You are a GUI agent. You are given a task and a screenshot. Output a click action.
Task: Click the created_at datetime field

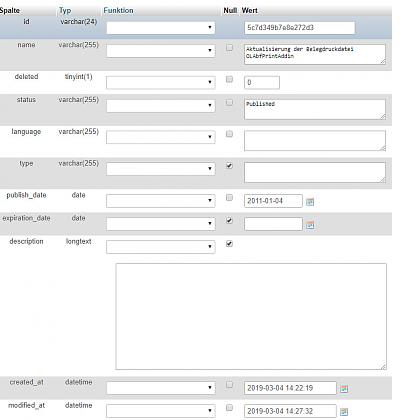point(290,388)
